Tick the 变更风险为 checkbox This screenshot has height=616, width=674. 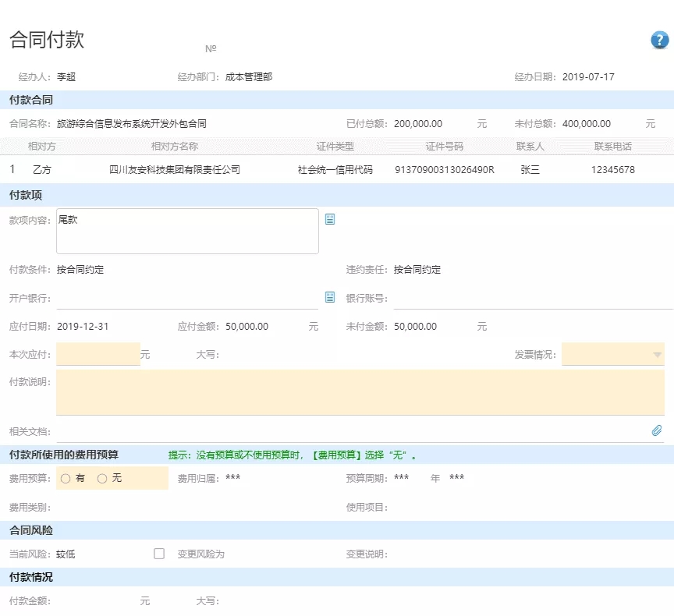point(159,554)
